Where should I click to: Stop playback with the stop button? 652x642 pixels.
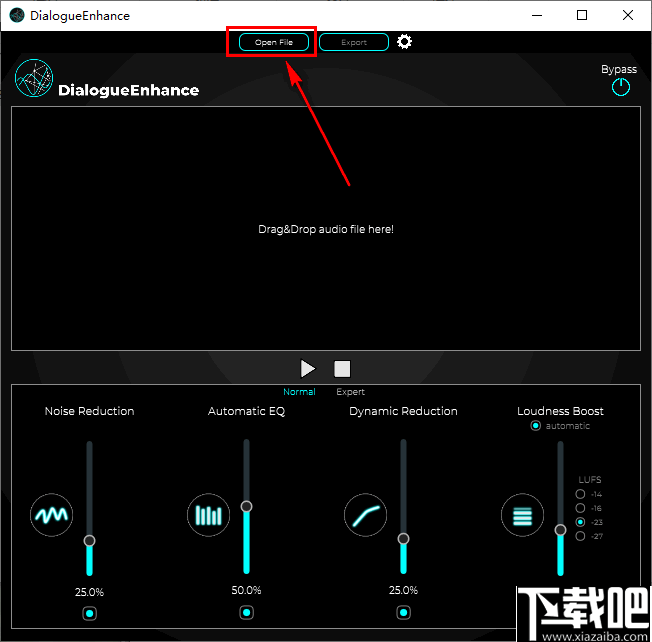[x=342, y=369]
